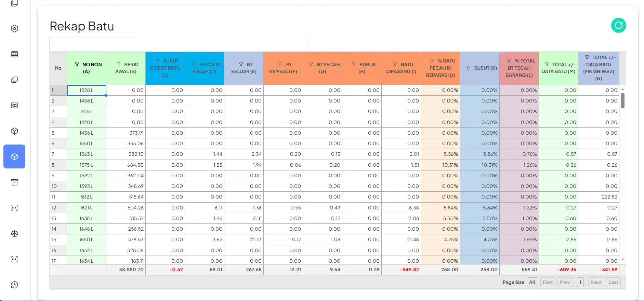This screenshot has width=644, height=301.
Task: Open filter icon for BUBUK (H)
Action: coord(354,65)
